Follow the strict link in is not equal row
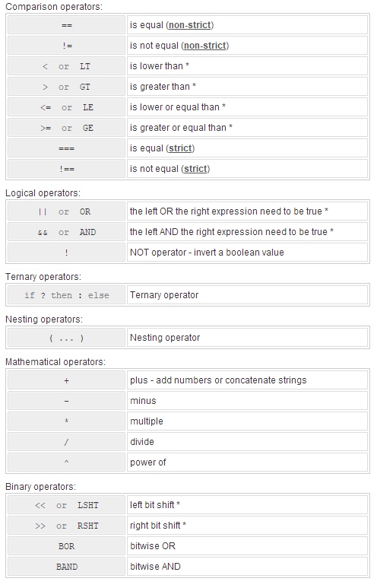Screen dimensions: 377x588 pos(195,169)
